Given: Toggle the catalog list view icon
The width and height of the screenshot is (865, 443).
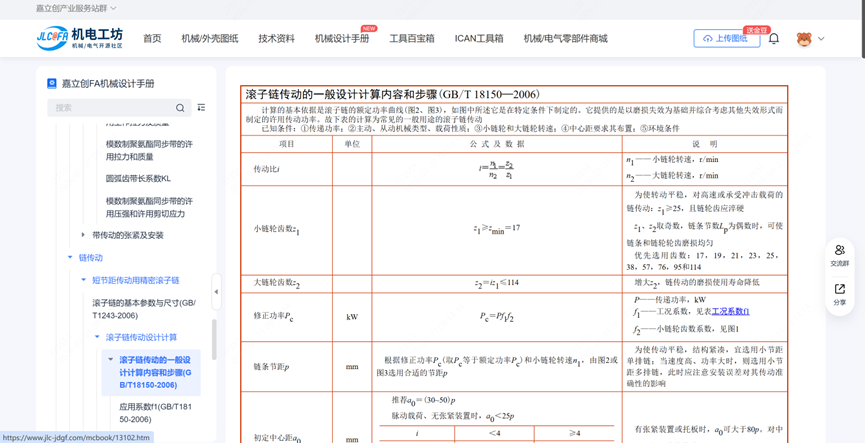Looking at the screenshot, I should coord(201,108).
